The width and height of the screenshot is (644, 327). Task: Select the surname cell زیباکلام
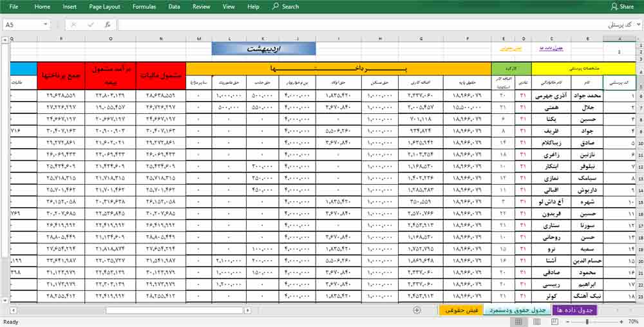[x=552, y=144]
